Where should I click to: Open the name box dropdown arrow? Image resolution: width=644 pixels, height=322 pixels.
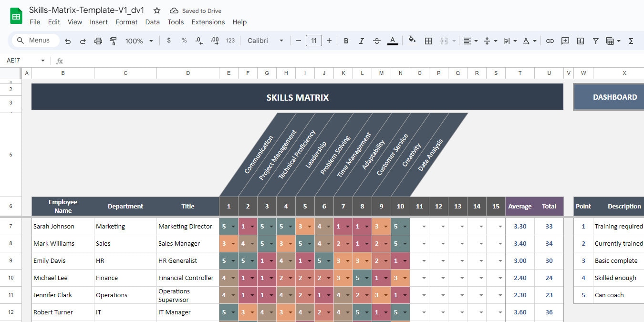click(x=42, y=61)
